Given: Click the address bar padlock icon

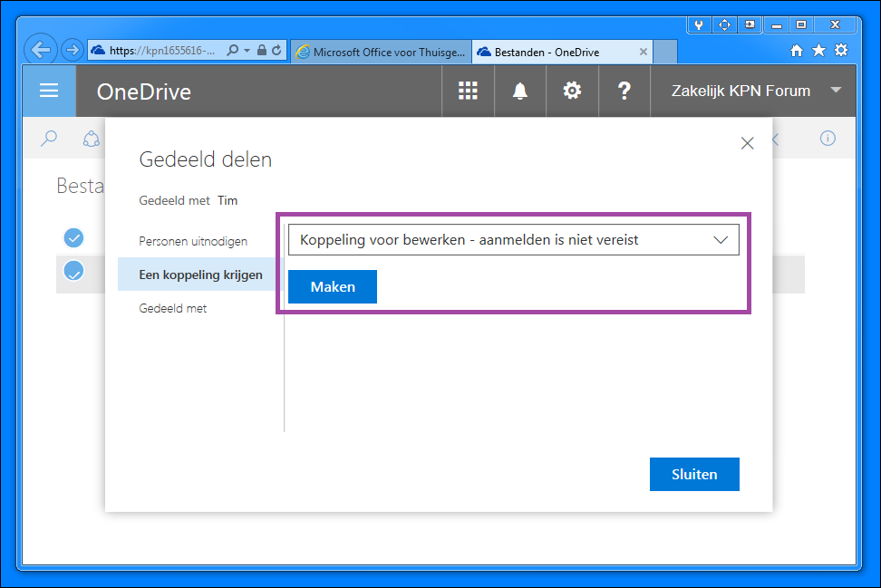Looking at the screenshot, I should click(262, 50).
